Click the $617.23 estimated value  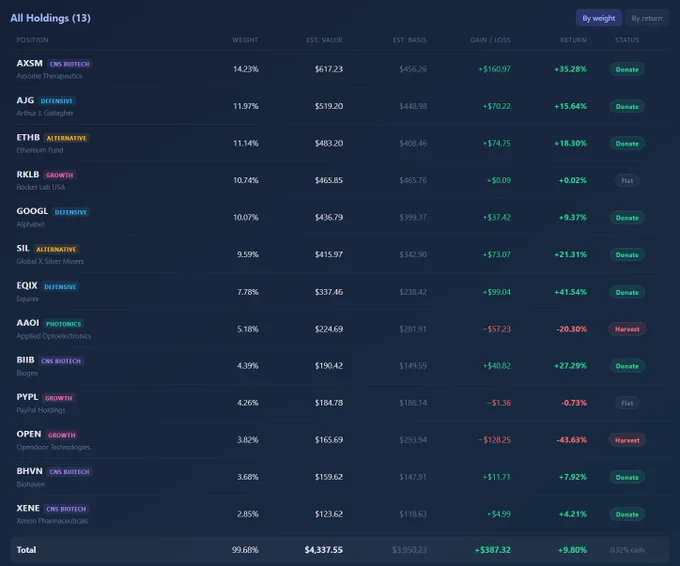(x=329, y=69)
